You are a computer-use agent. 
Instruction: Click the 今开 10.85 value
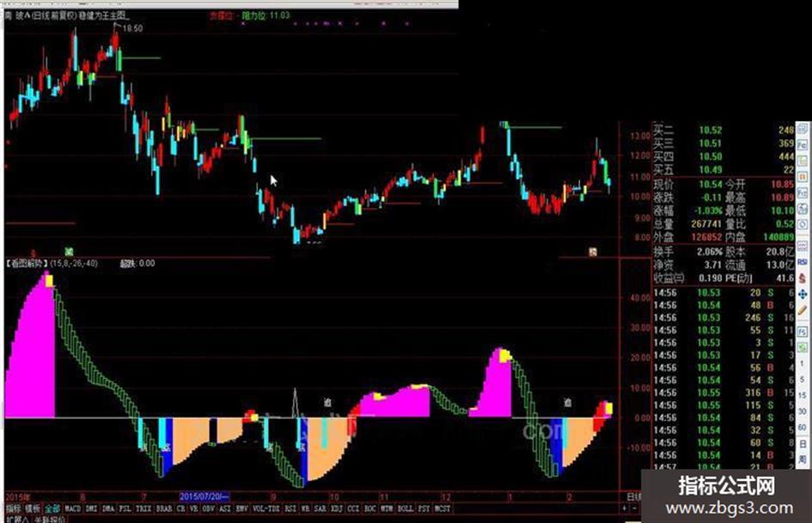coord(782,184)
